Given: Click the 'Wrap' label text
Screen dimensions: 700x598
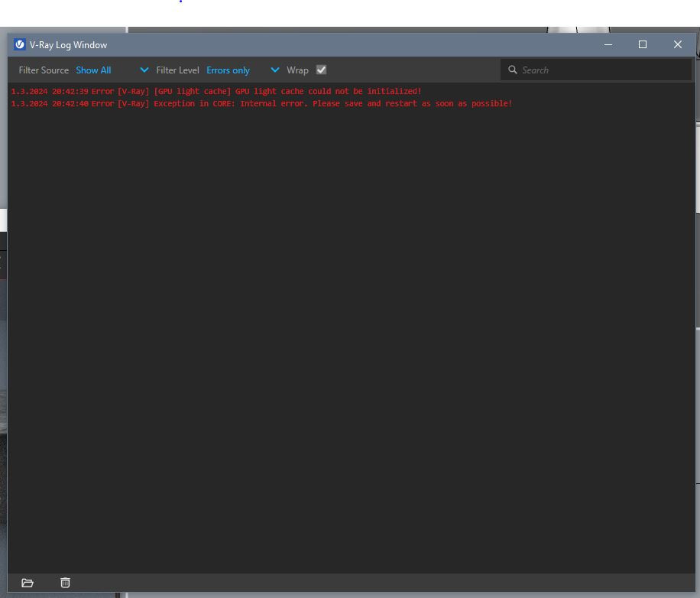Looking at the screenshot, I should click(297, 70).
